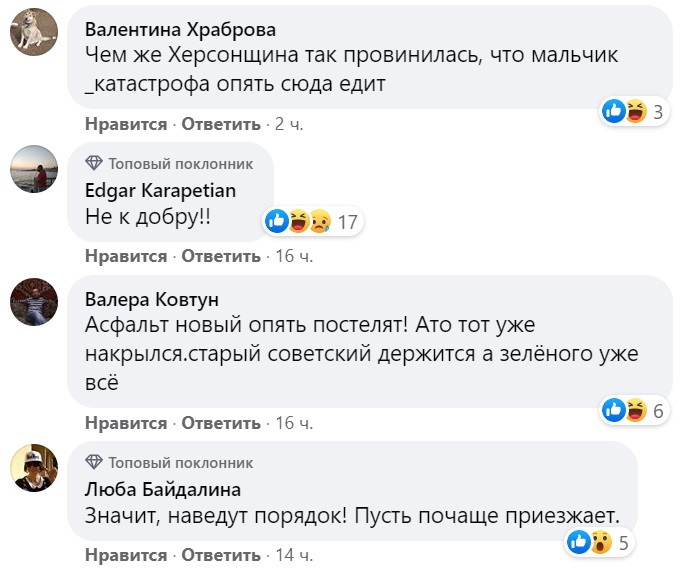Reply to Валентина Храброва's comment
Screen dimensions: 699x571
point(221,124)
